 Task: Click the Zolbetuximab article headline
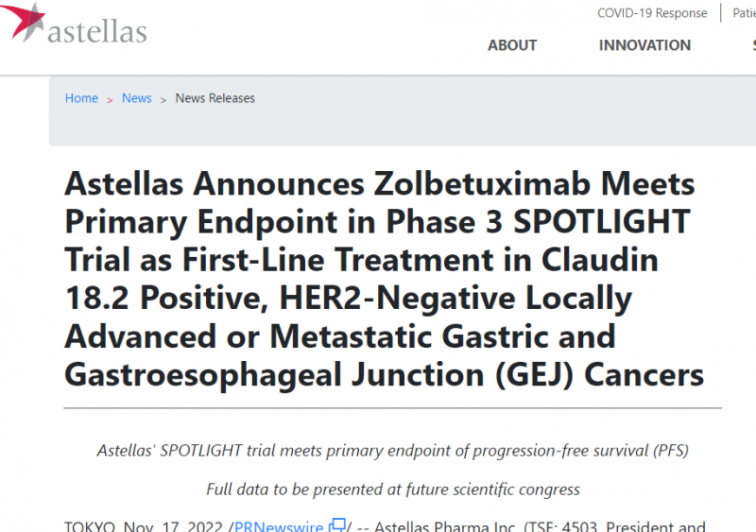tap(385, 279)
